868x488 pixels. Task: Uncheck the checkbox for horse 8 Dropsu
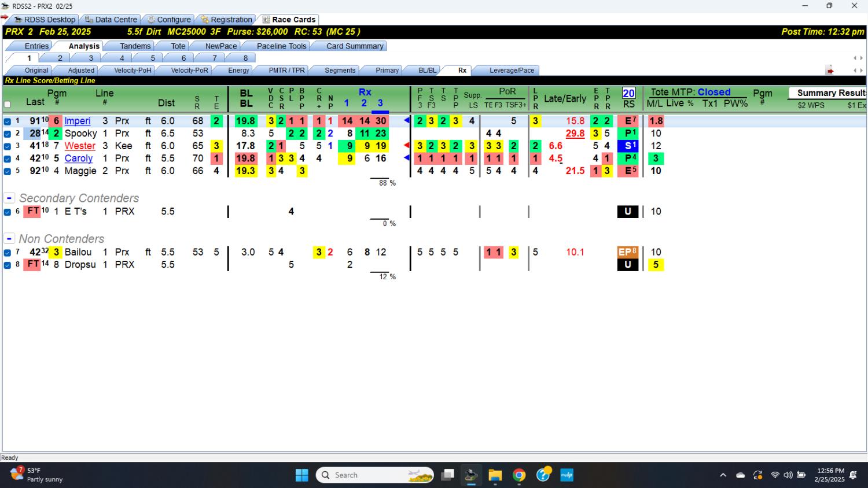point(8,265)
